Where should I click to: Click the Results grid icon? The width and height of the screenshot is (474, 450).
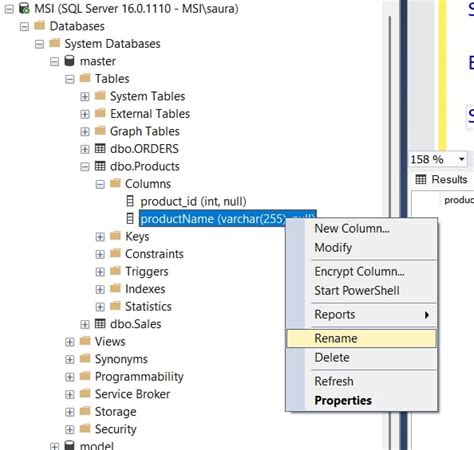click(x=421, y=179)
